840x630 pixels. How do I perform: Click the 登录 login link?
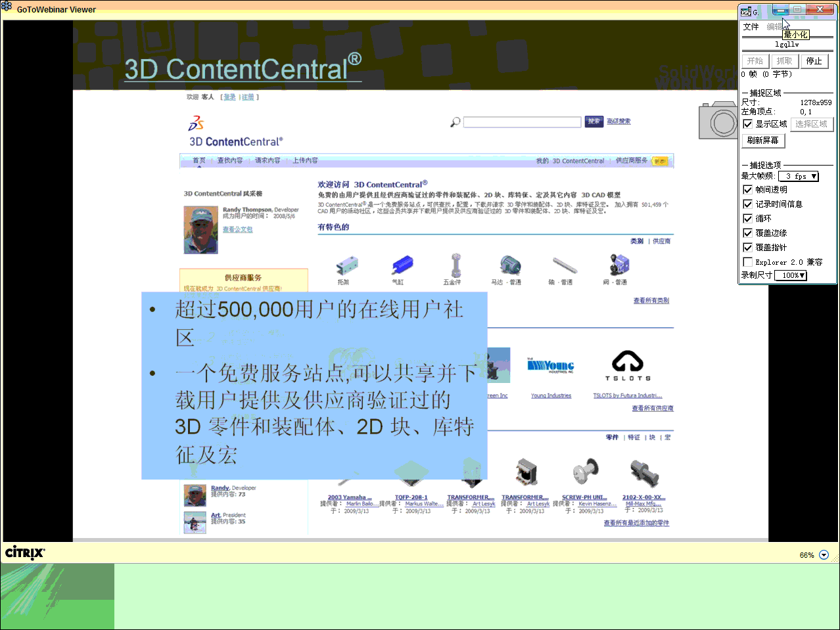pos(229,97)
